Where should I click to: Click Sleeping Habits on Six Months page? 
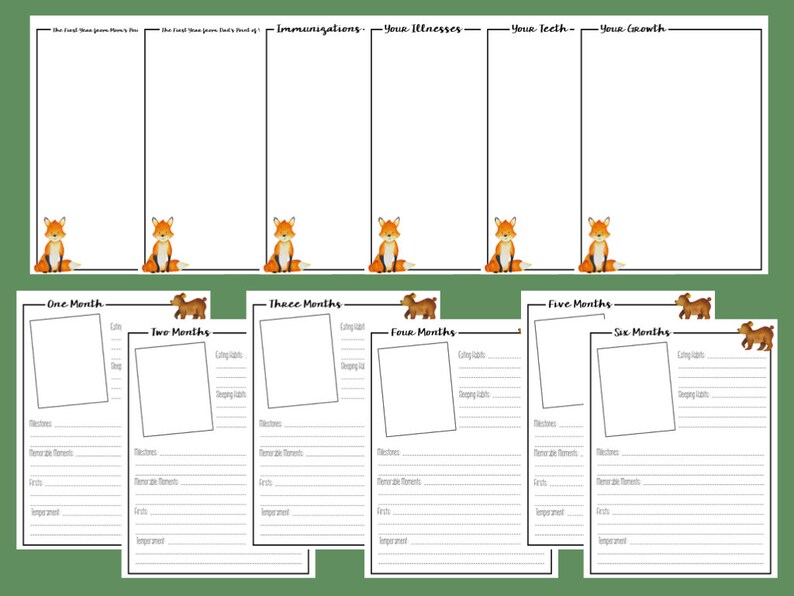(x=694, y=394)
